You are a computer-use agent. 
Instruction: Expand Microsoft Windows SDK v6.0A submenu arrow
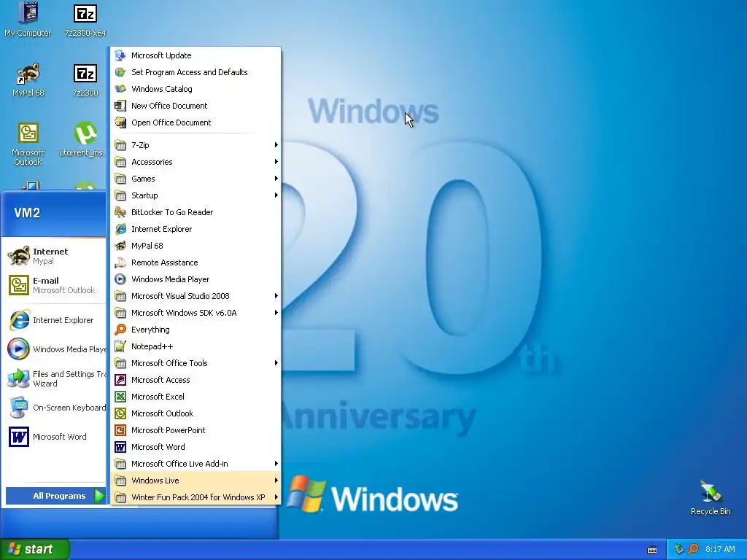(276, 312)
